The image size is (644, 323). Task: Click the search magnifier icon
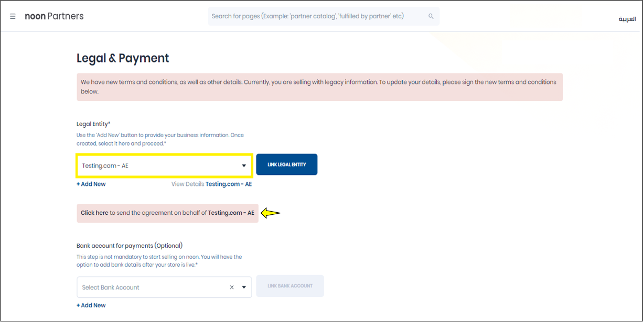click(431, 16)
